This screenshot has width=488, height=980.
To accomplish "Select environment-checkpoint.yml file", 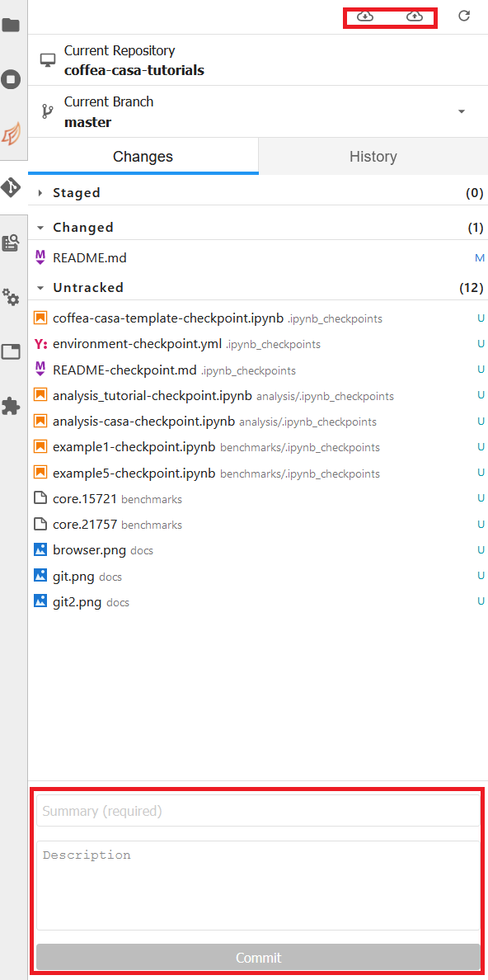I will coord(257,344).
